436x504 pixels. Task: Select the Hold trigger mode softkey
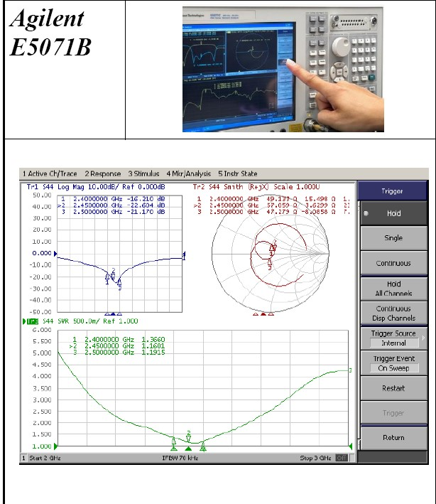(393, 213)
